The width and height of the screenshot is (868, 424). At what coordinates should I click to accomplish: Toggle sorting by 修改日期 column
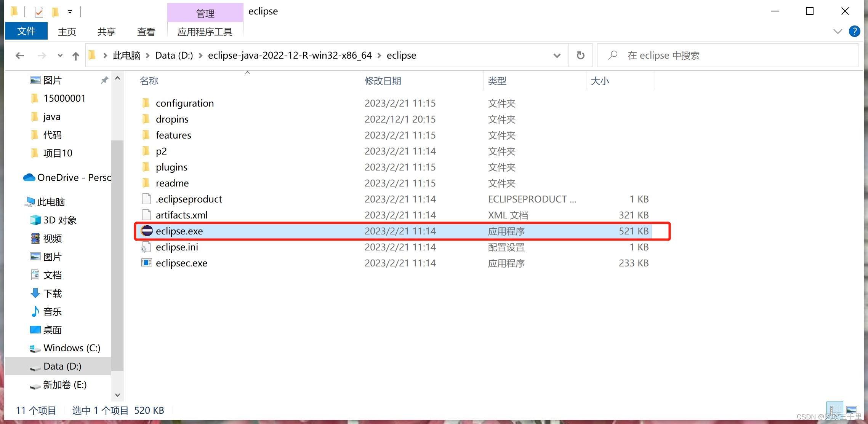coord(383,81)
